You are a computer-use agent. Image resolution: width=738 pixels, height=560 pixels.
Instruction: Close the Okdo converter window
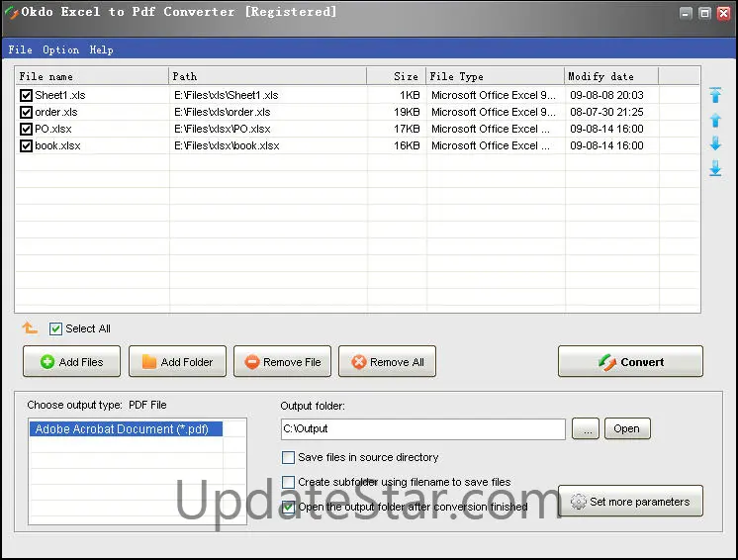[723, 13]
